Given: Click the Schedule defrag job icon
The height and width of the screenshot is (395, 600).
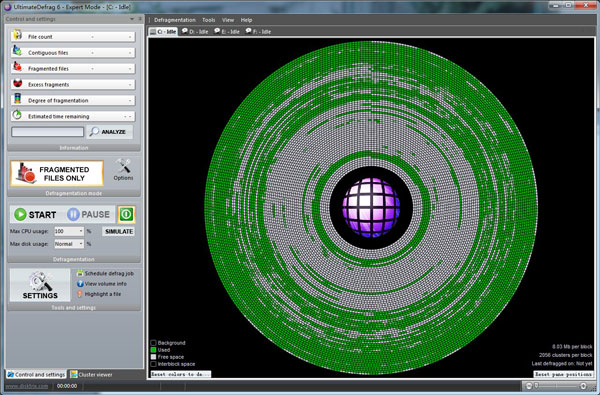Looking at the screenshot, I should (80, 274).
